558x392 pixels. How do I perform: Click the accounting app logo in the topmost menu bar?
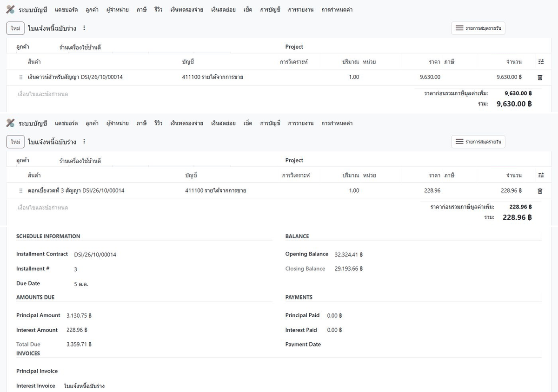(x=10, y=9)
